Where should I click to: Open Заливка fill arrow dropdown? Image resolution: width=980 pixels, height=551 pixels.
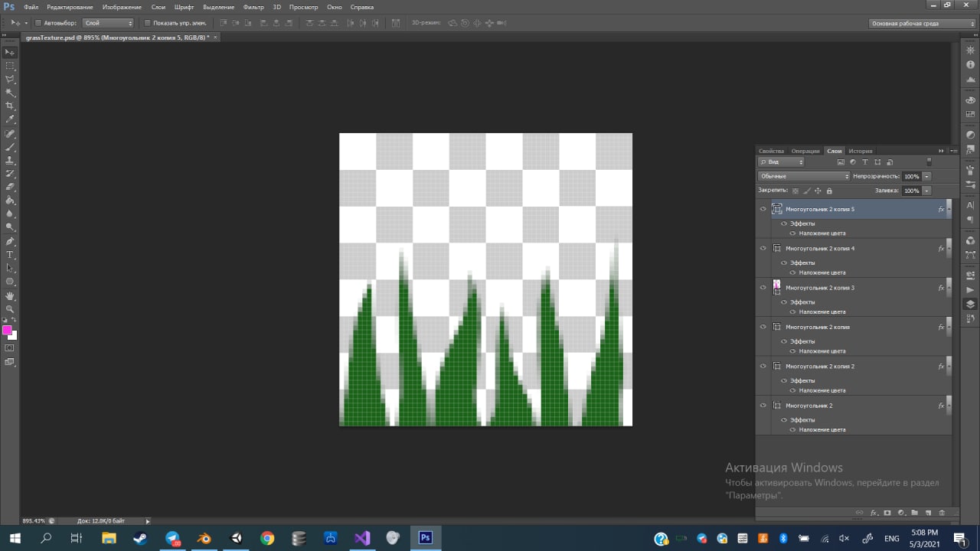[926, 191]
